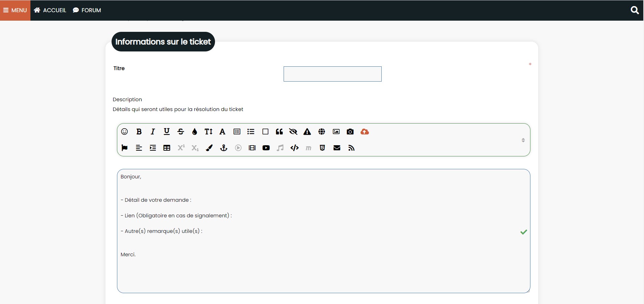
Task: Click the '- Lien (Obligatoire en cas de signalement) :' line
Action: click(176, 216)
